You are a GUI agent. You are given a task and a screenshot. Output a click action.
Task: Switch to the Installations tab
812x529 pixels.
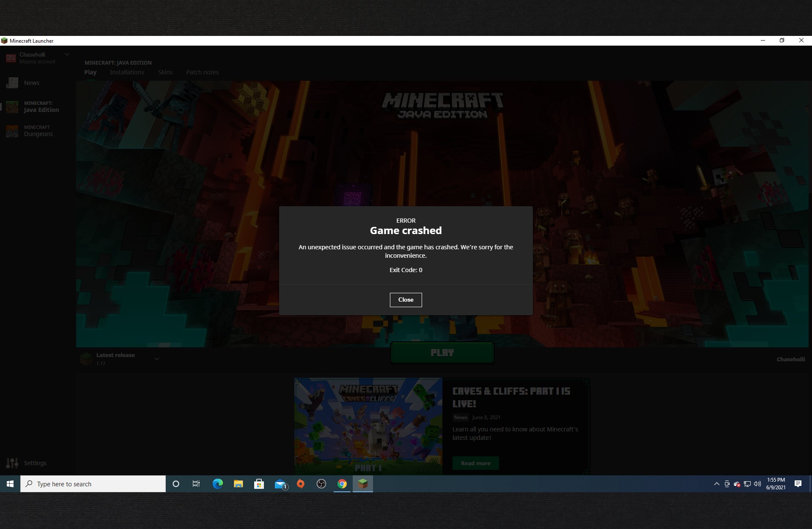[127, 72]
